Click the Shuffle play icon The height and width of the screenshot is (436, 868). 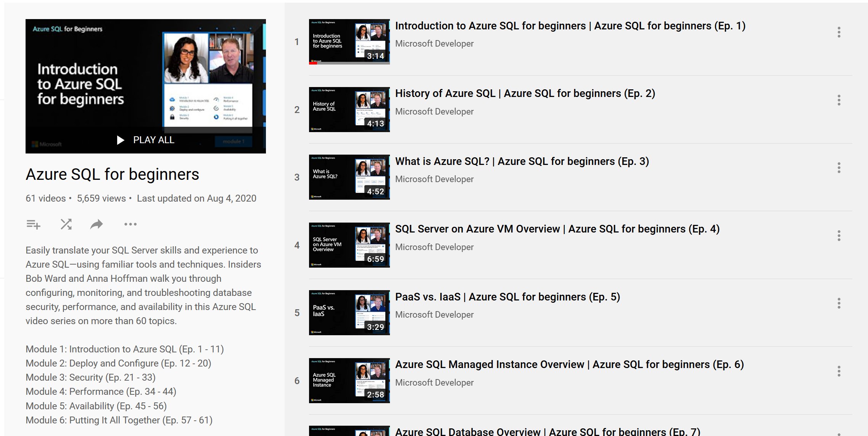coord(66,224)
